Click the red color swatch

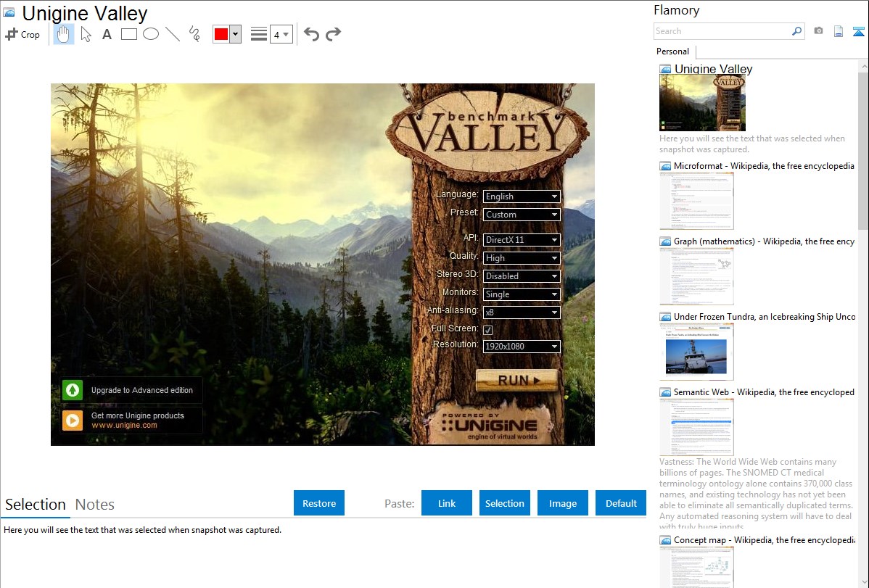pyautogui.click(x=221, y=34)
